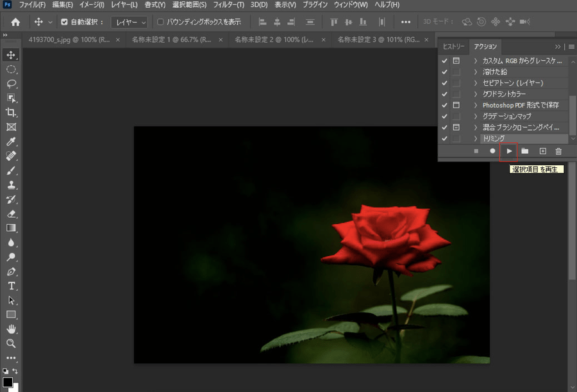This screenshot has height=392, width=577.
Task: Toggle the 自動選択 checkbox
Action: pyautogui.click(x=64, y=22)
